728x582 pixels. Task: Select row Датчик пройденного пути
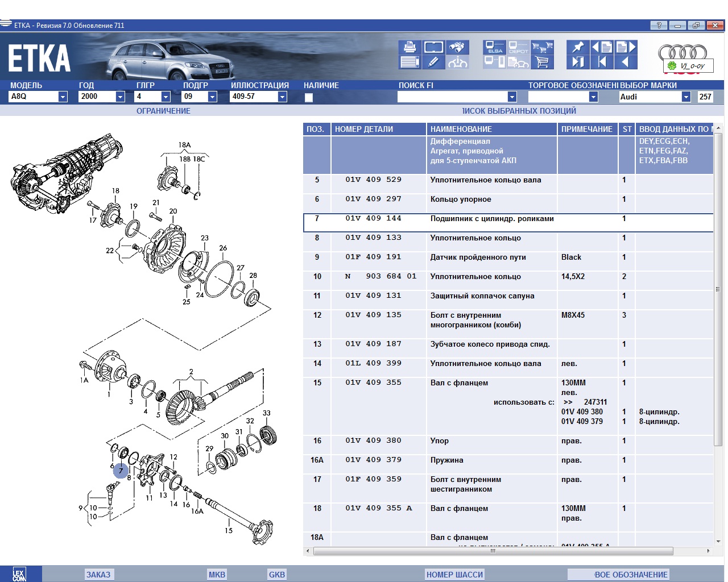tap(508, 261)
